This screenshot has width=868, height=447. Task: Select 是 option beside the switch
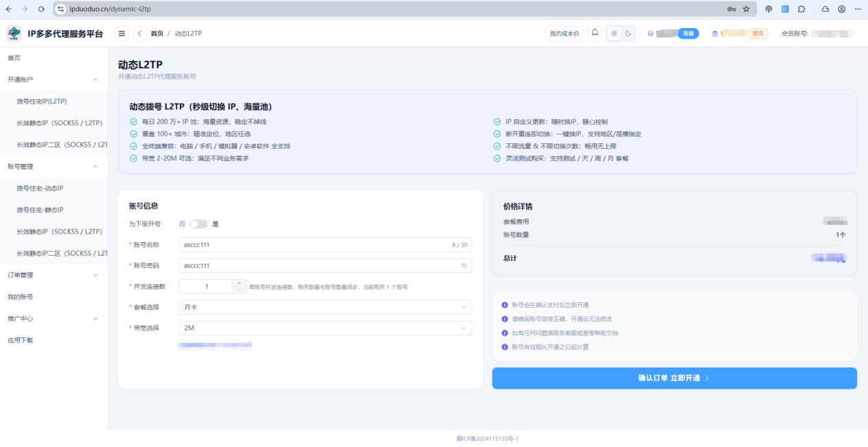pos(215,224)
